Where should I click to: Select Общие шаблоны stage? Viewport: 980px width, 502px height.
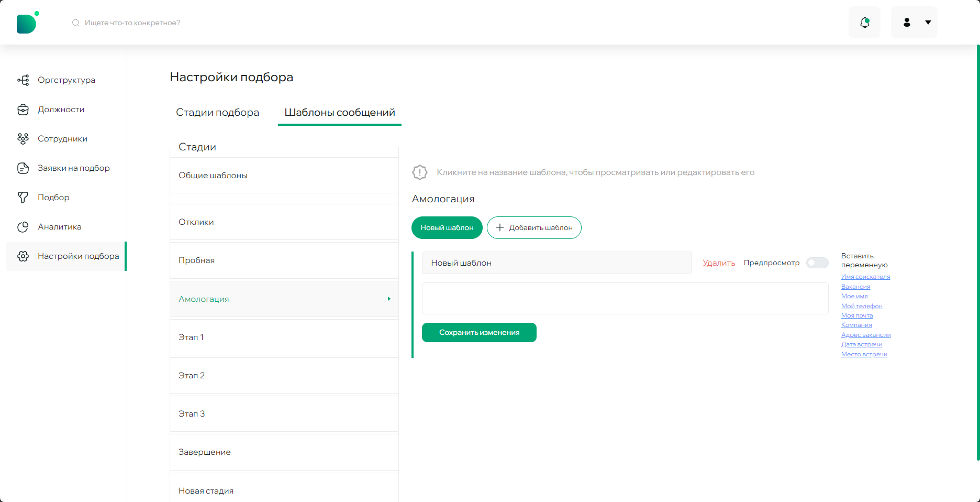click(x=284, y=175)
